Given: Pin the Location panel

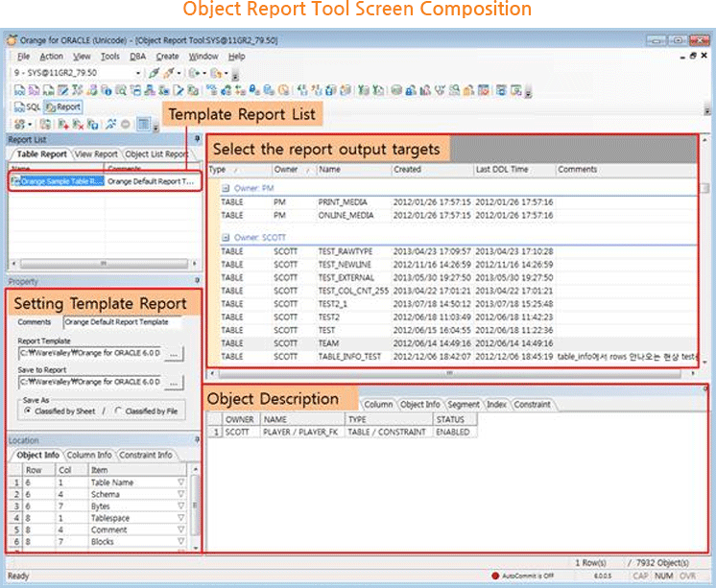Looking at the screenshot, I should tap(198, 439).
